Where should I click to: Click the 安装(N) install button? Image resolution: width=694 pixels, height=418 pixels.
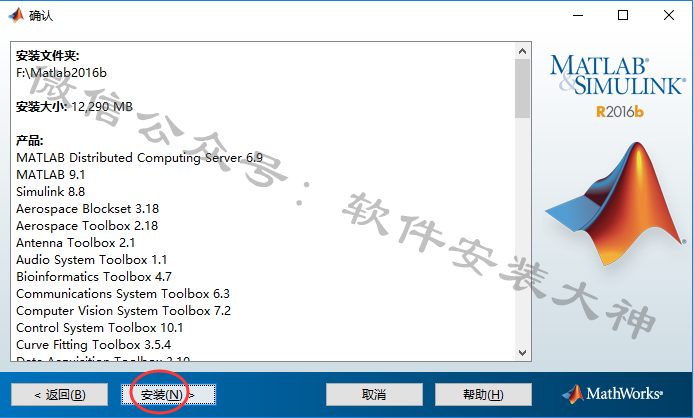[168, 394]
